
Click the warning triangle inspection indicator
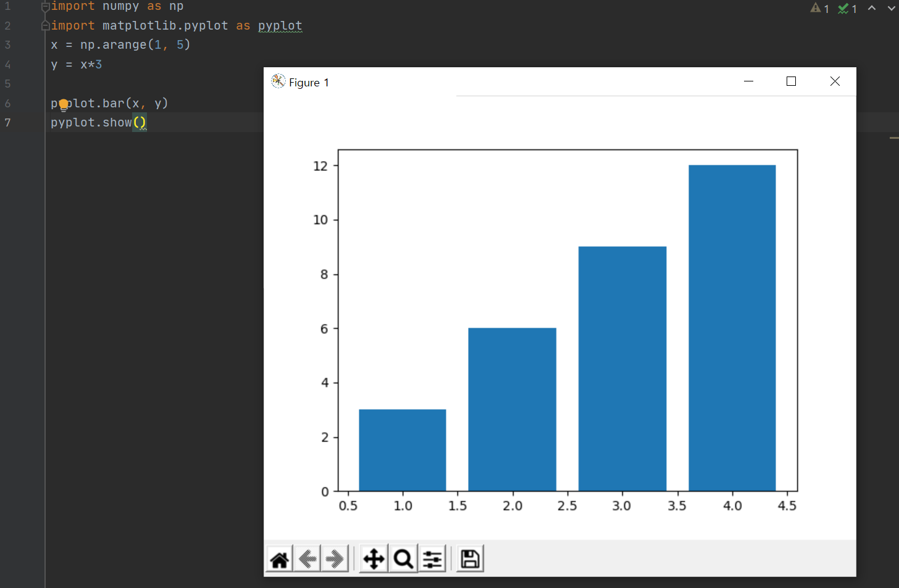pyautogui.click(x=816, y=8)
